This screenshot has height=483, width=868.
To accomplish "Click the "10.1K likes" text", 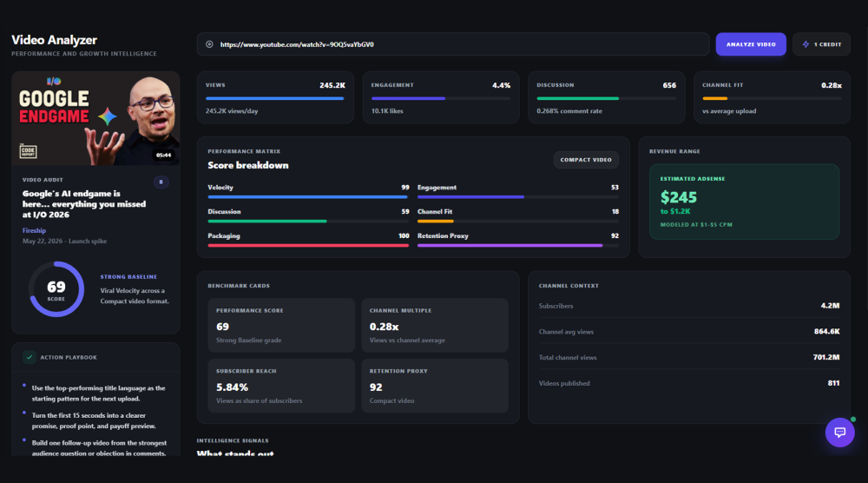I will 387,111.
